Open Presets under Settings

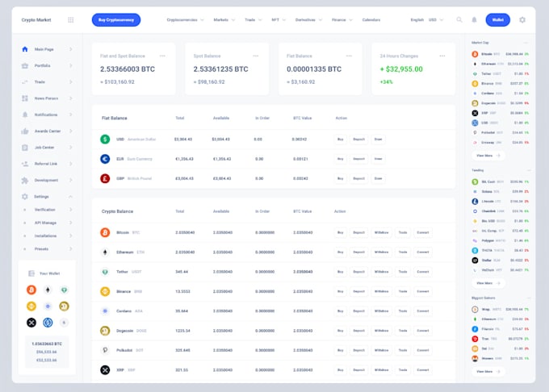(41, 249)
